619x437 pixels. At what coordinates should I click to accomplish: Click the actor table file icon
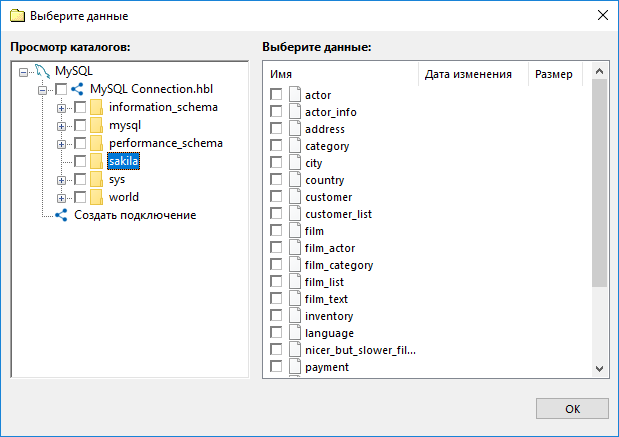pos(295,95)
